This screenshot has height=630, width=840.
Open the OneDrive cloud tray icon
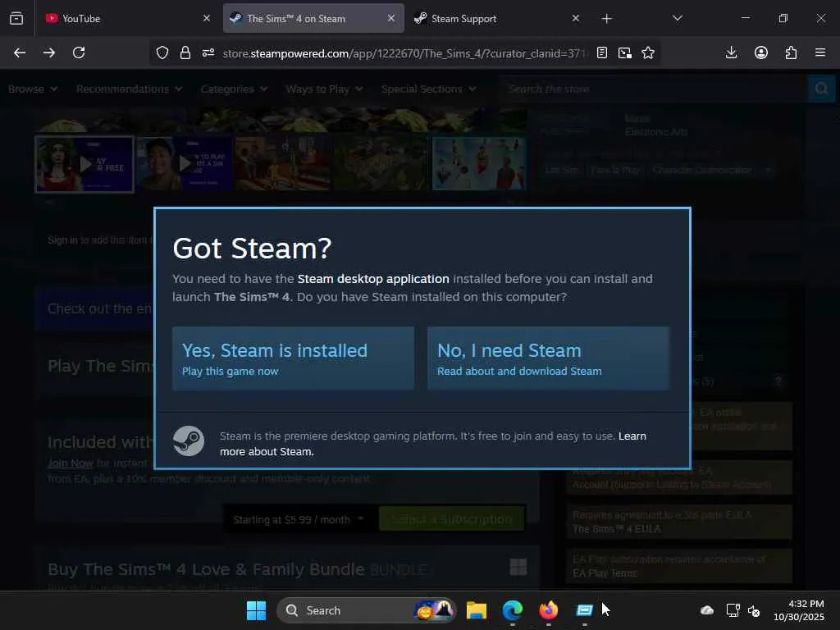click(x=706, y=610)
